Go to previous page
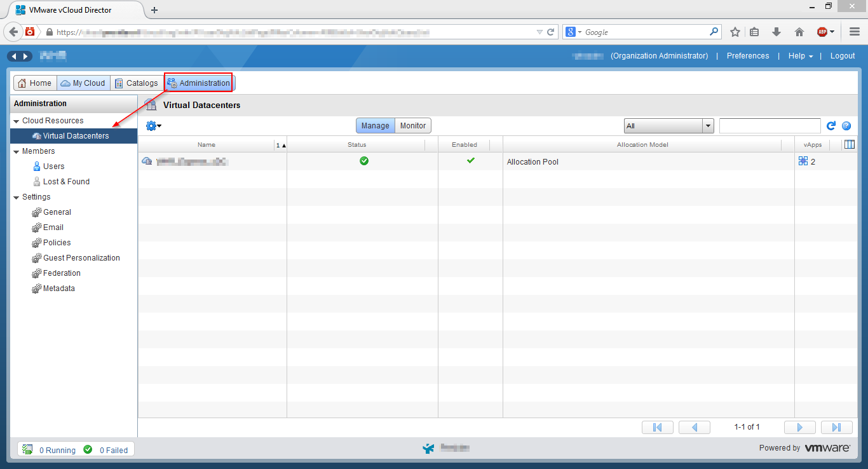 pos(695,427)
